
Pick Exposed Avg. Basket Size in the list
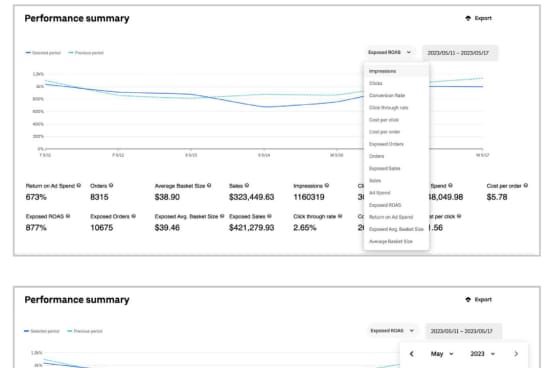click(396, 229)
